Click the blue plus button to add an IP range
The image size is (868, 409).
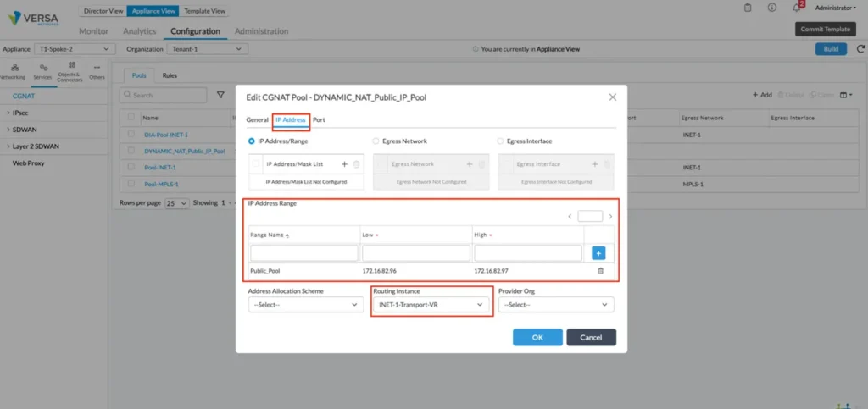pyautogui.click(x=598, y=252)
